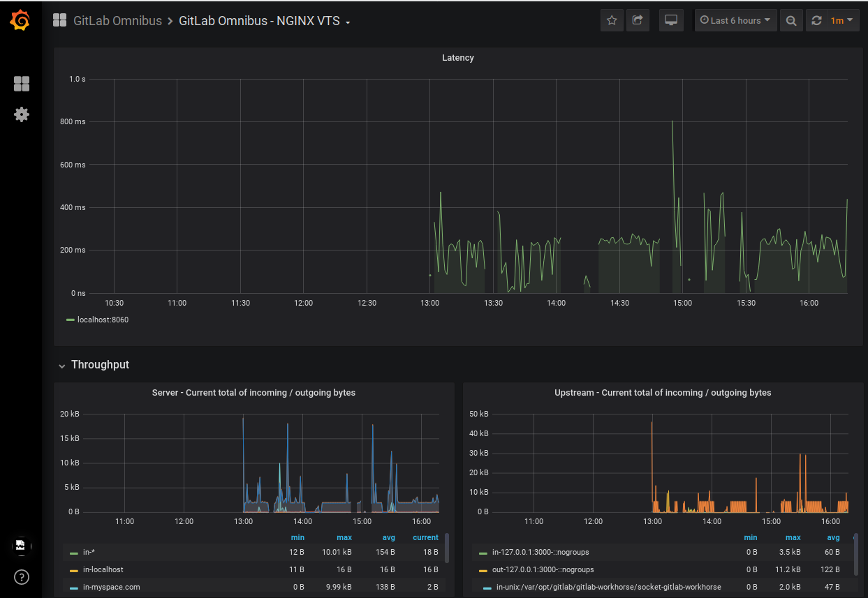Open the Help question mark icon

pos(22,577)
